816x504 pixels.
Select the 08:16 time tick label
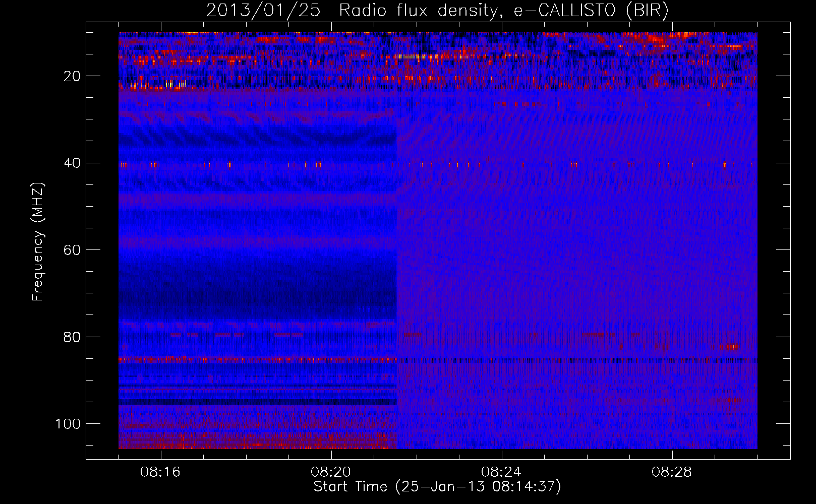(160, 472)
